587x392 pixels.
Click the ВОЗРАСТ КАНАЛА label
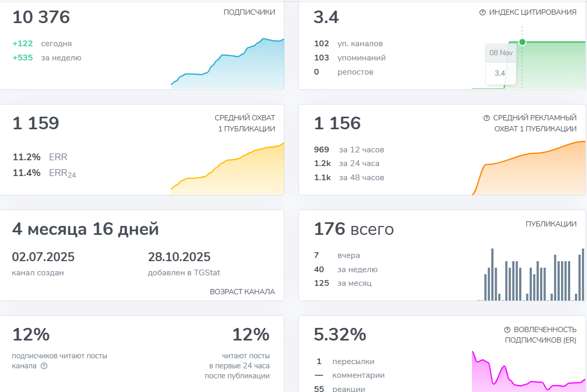point(242,292)
